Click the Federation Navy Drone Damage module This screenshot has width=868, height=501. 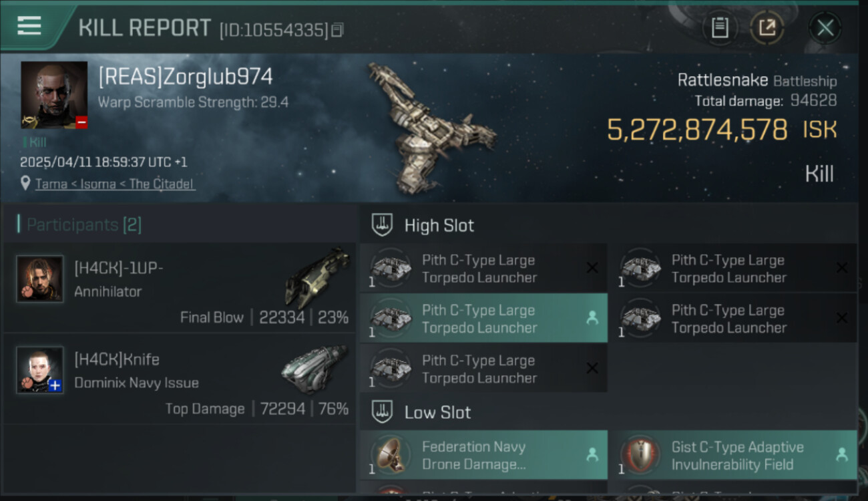(483, 455)
